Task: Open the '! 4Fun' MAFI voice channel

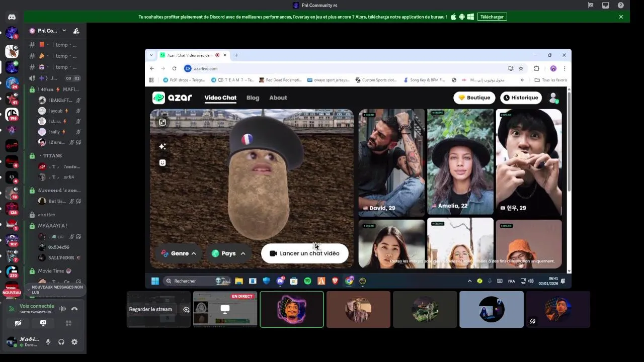Action: [55, 89]
